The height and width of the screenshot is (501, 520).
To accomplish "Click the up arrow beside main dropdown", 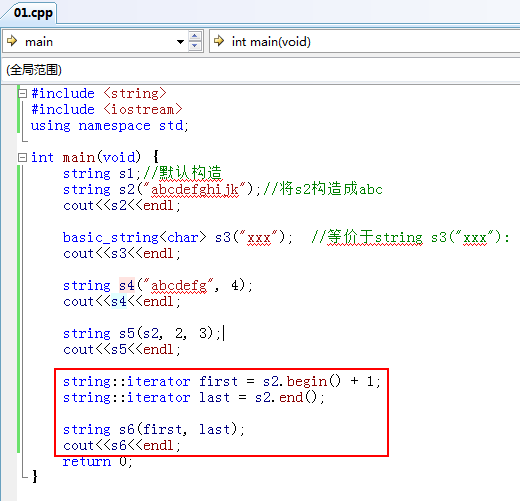I will click(x=195, y=36).
